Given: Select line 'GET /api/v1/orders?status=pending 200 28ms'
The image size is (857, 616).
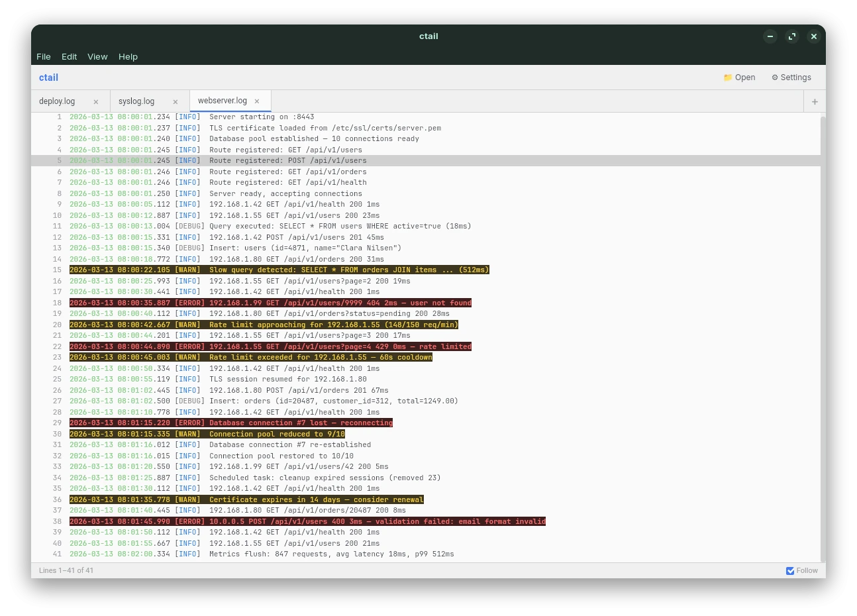Looking at the screenshot, I should point(426,314).
